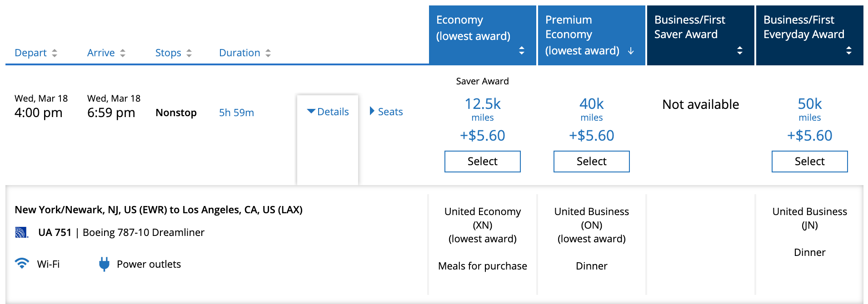Click the Depart sort arrows icon
Screen dimensions: 868x304
click(x=55, y=53)
